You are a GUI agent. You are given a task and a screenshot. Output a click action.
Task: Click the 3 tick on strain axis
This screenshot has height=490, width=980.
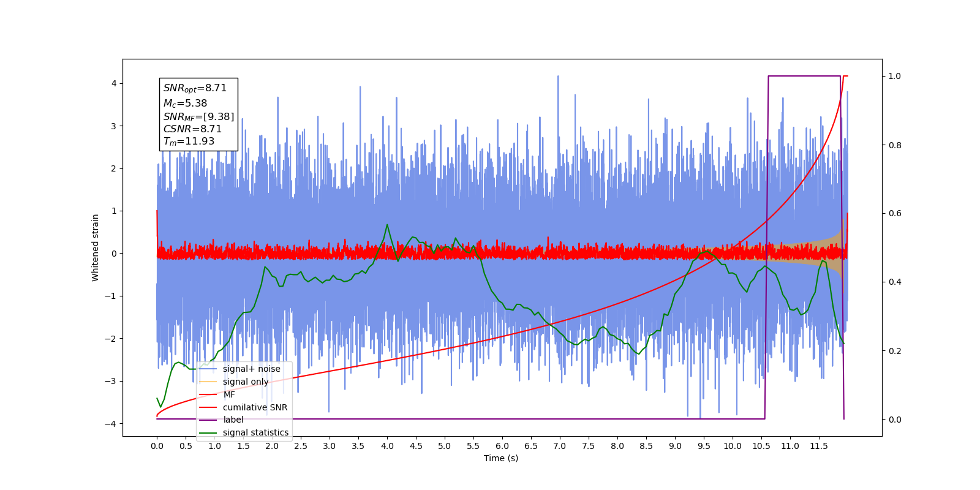[x=114, y=126]
